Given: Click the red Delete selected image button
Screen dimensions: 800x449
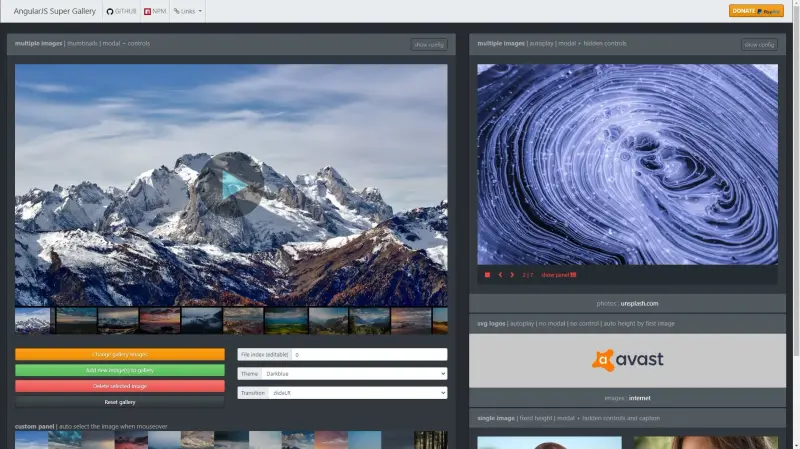Looking at the screenshot, I should pyautogui.click(x=120, y=386).
